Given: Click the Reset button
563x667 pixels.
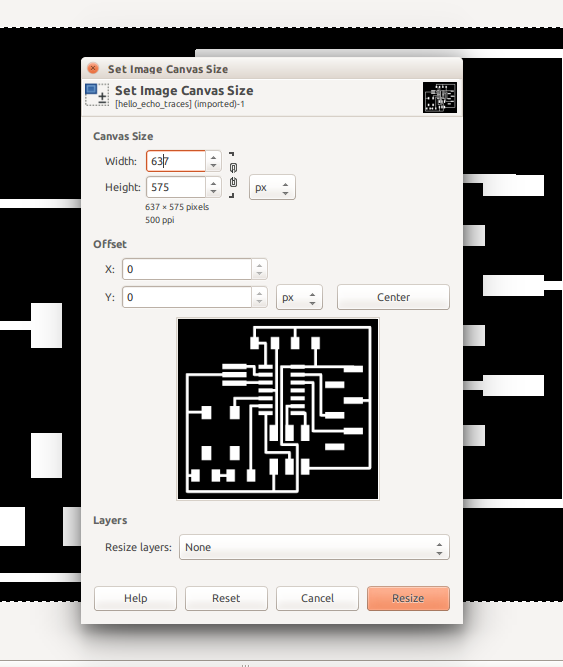Looking at the screenshot, I should click(x=226, y=599).
